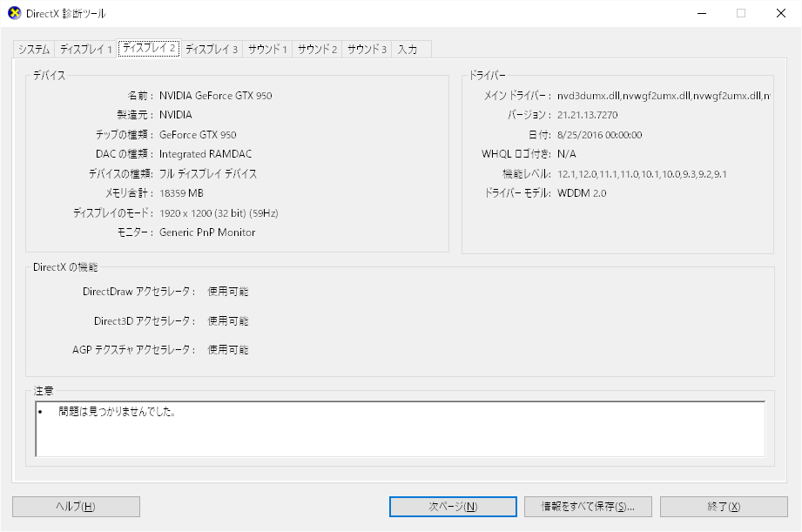Click the ディスプレイのモード label

coord(113,212)
